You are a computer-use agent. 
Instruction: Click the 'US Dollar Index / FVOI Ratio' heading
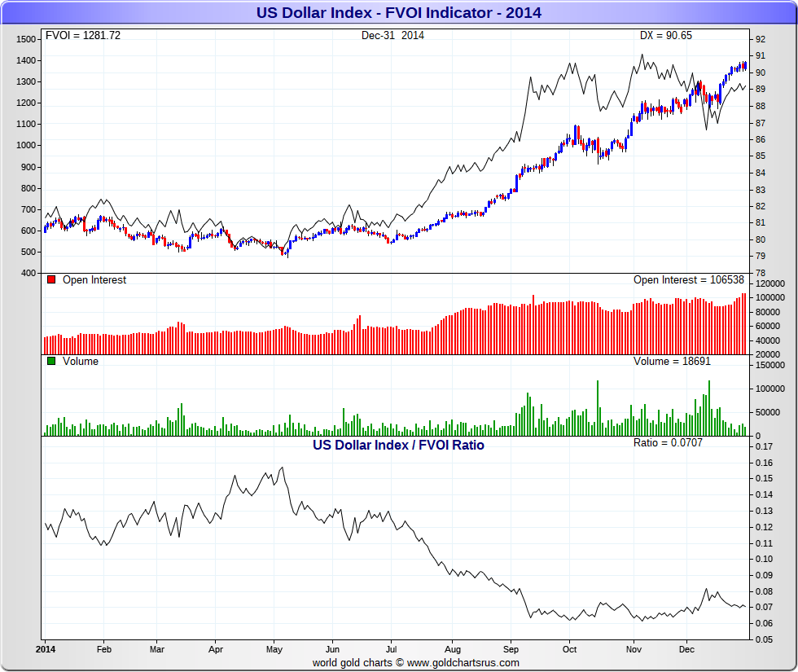(x=398, y=445)
